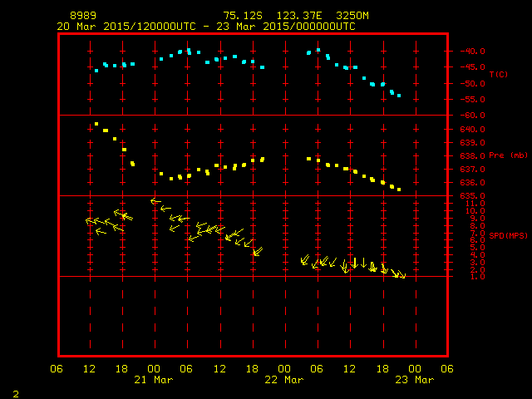Click the 11.0 wind speed tick label
Image resolution: width=532 pixels, height=399 pixels.
[475, 204]
